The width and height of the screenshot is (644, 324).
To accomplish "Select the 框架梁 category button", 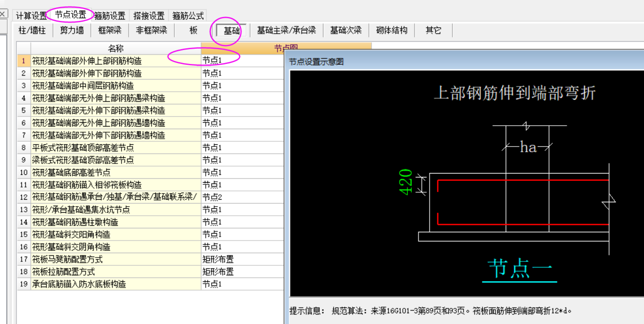I will pyautogui.click(x=110, y=30).
